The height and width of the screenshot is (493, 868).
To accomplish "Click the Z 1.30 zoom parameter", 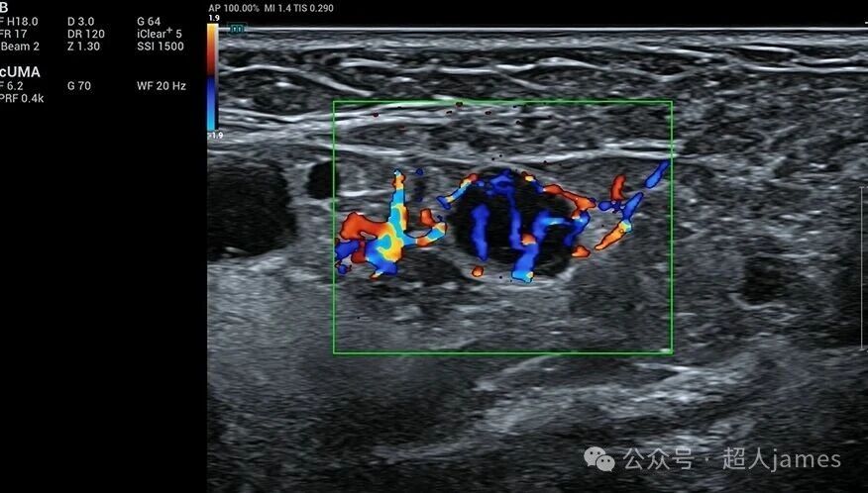I will (x=84, y=47).
